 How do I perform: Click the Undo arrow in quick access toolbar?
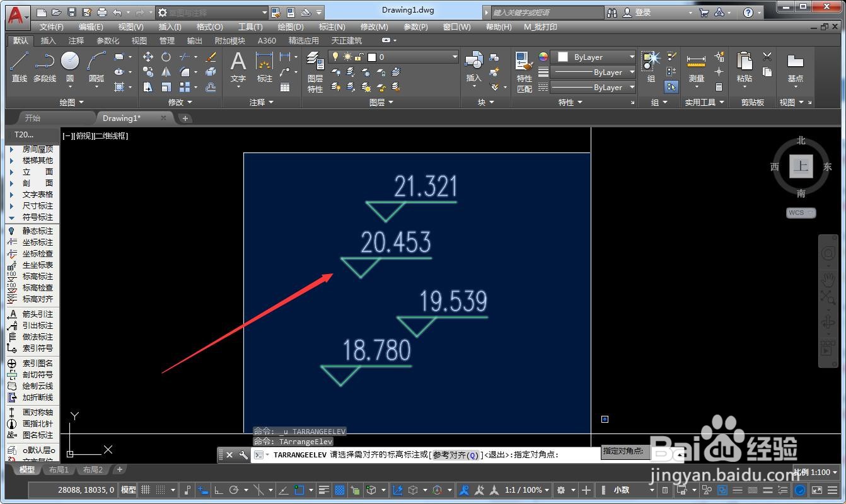[x=117, y=12]
